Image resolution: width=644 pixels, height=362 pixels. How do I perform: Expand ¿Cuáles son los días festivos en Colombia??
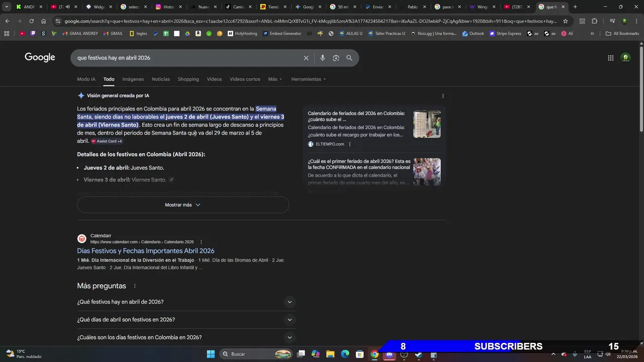[x=186, y=337]
